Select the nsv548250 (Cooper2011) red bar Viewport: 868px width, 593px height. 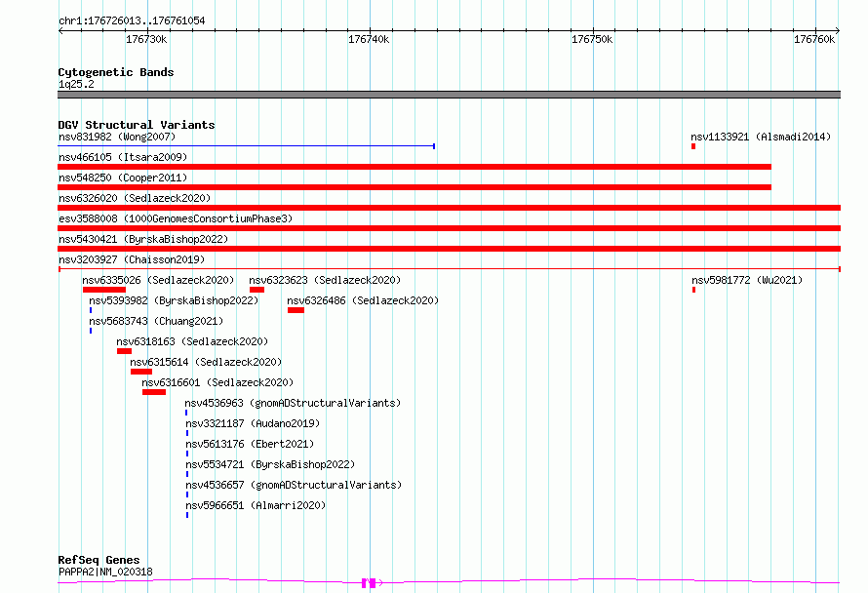tap(414, 187)
